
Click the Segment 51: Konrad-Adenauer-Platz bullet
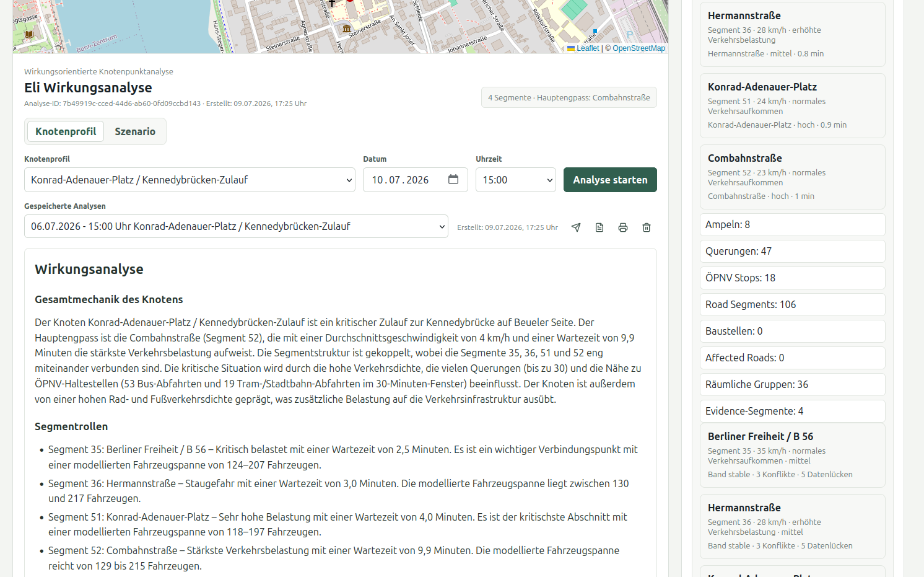[x=338, y=524]
